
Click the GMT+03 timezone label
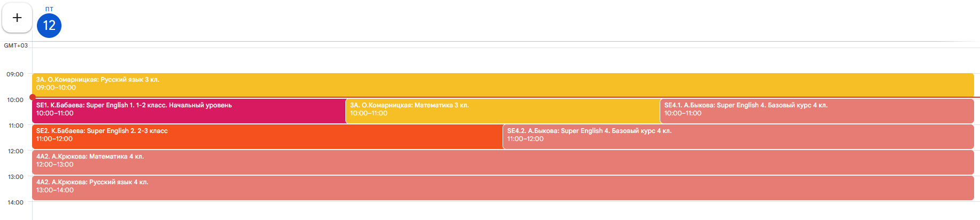(x=16, y=45)
